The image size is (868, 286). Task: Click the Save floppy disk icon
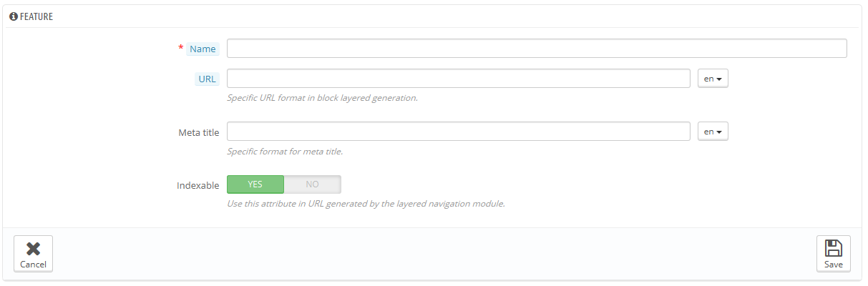(x=833, y=249)
